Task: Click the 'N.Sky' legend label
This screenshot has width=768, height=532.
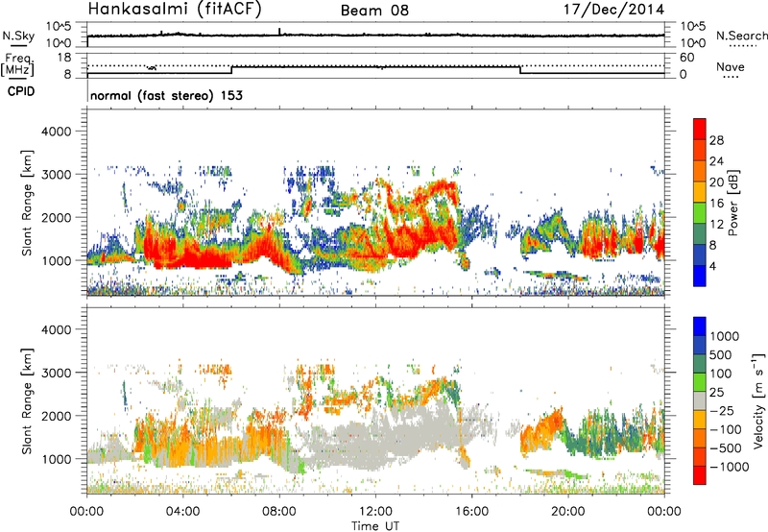Action: (x=18, y=36)
